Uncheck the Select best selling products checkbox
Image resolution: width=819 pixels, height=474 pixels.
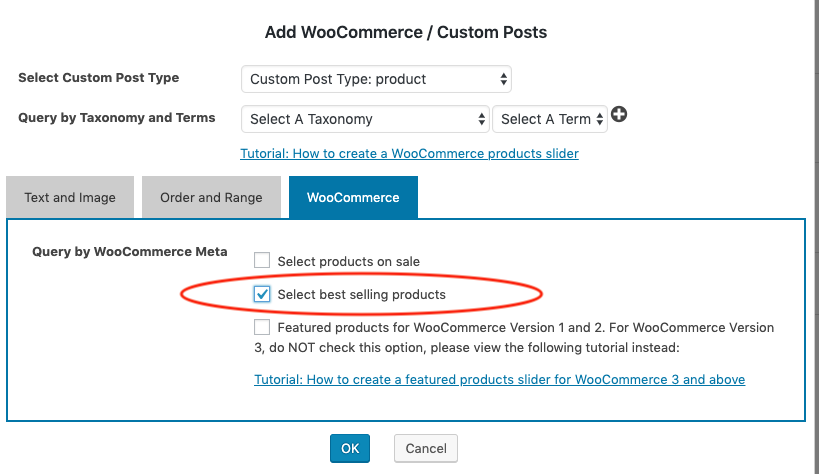(262, 294)
